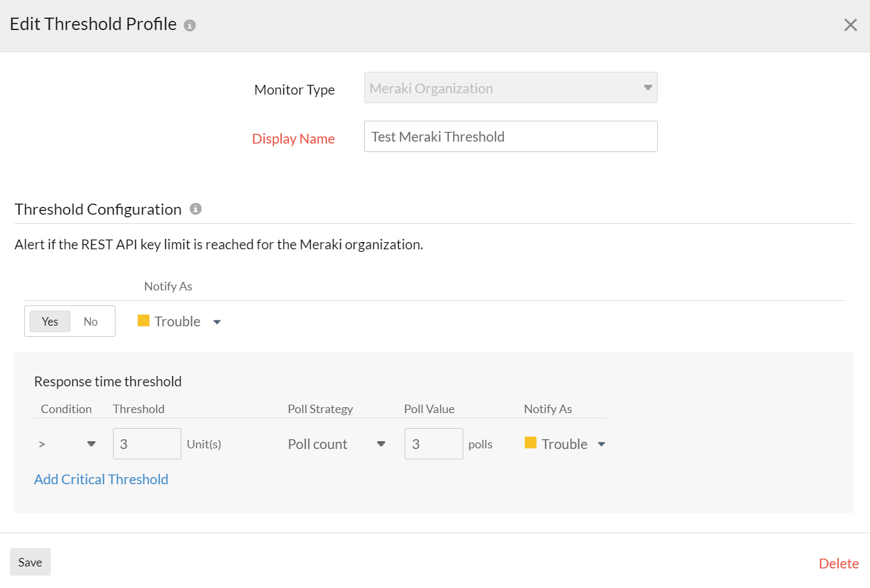Image resolution: width=870 pixels, height=588 pixels.
Task: Click the Threshold value input field
Action: click(x=147, y=444)
